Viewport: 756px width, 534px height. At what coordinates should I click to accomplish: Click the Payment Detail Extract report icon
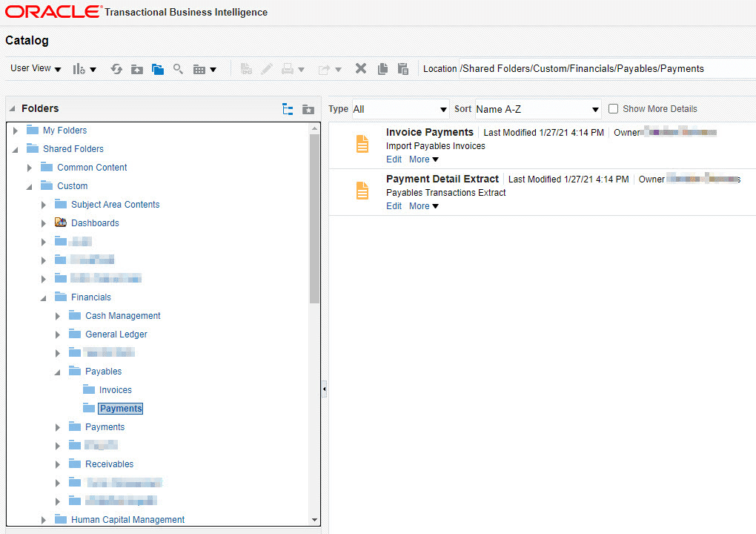(362, 191)
